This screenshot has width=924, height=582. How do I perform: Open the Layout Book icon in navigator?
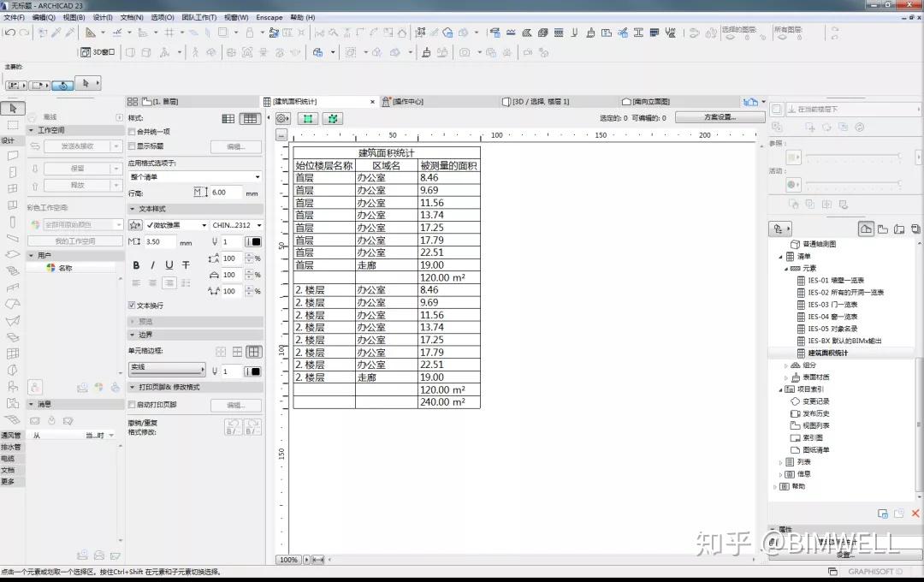pyautogui.click(x=899, y=229)
